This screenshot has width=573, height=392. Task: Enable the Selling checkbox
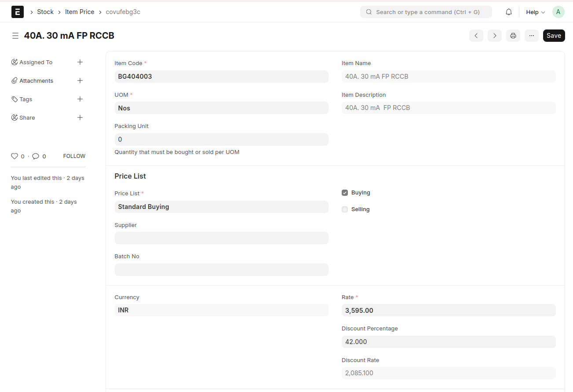[345, 209]
